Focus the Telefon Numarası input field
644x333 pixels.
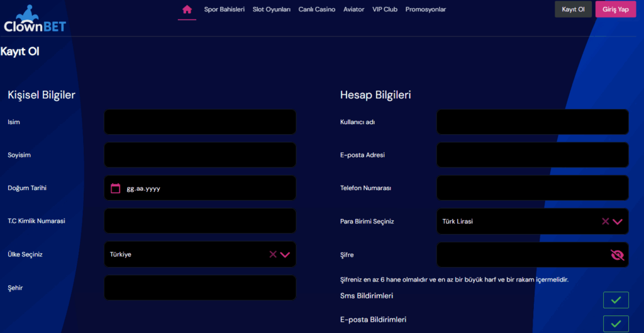(532, 188)
